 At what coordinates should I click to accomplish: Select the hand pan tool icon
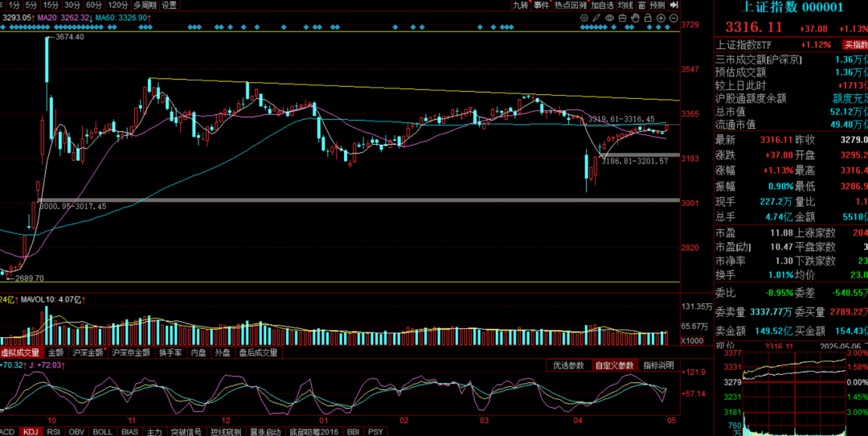point(636,19)
